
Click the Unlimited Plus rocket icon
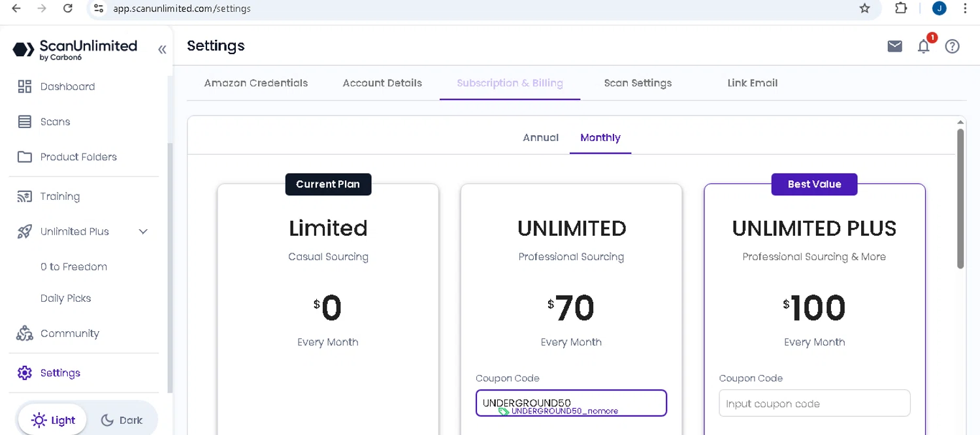[x=24, y=231]
